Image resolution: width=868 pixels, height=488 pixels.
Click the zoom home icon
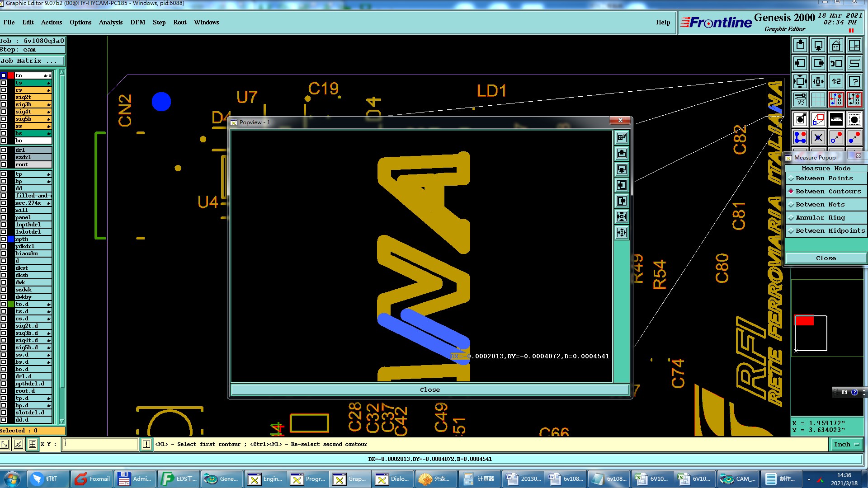[x=836, y=45]
